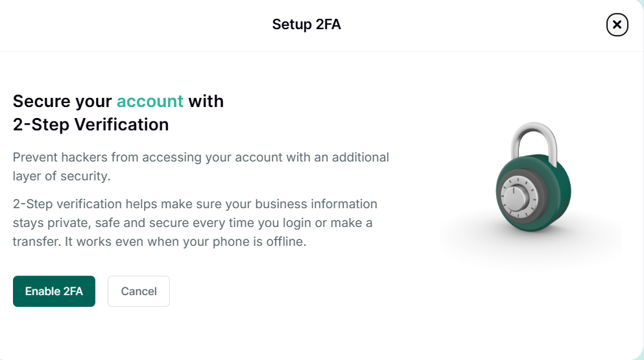Select the 2-Step Verification heading line
The width and height of the screenshot is (644, 360).
91,125
